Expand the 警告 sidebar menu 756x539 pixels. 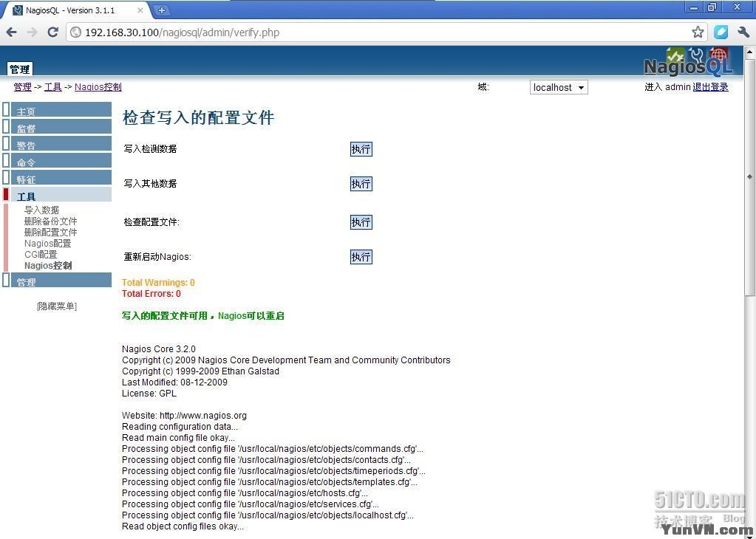tap(61, 144)
